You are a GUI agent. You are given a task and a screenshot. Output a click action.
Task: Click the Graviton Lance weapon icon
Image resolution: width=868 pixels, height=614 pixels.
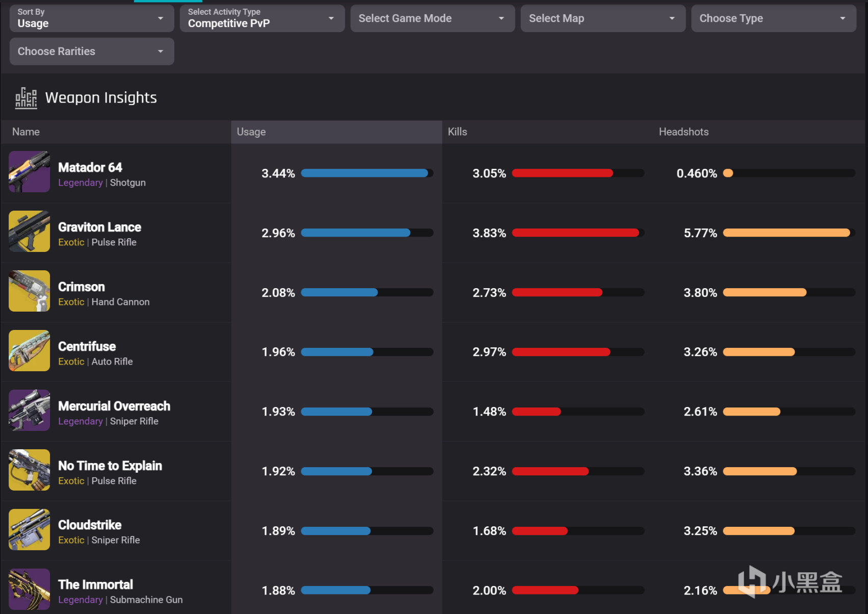point(29,232)
